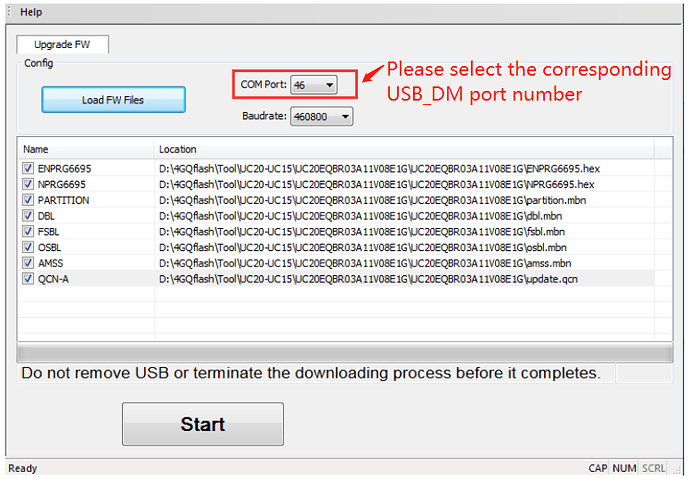Open the Help menu
The width and height of the screenshot is (690, 479).
(x=31, y=12)
